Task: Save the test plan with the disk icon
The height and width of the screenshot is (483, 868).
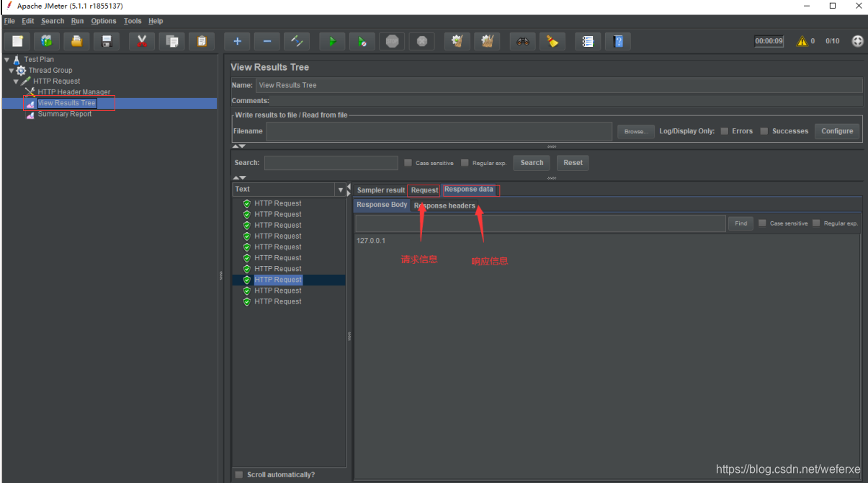Action: point(107,41)
